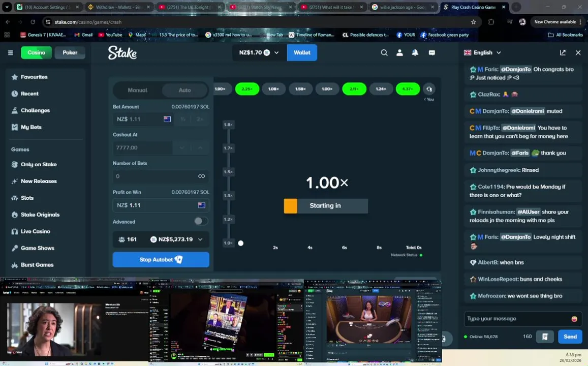The height and width of the screenshot is (366, 588).
Task: Open the 1.08× crash result pill
Action: point(274,89)
